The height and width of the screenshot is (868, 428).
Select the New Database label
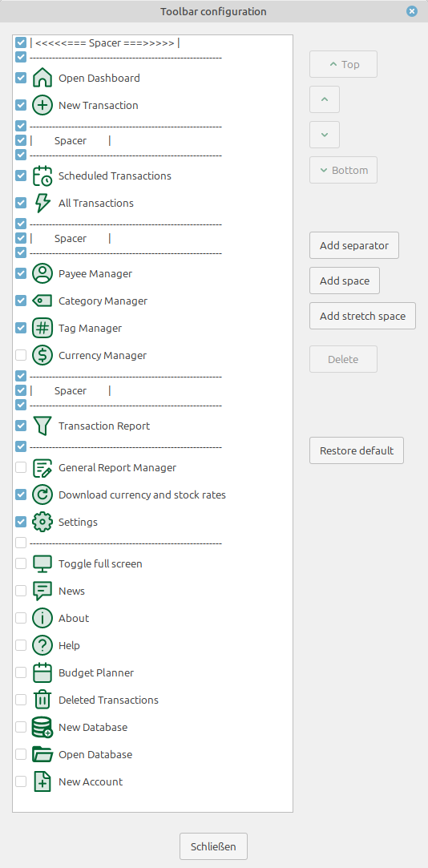[93, 728]
